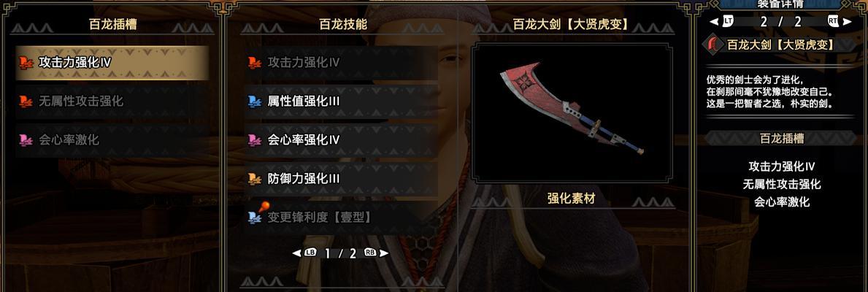Click pink icon beside 会心率激化 slot
This screenshot has height=292, width=868.
click(x=26, y=140)
